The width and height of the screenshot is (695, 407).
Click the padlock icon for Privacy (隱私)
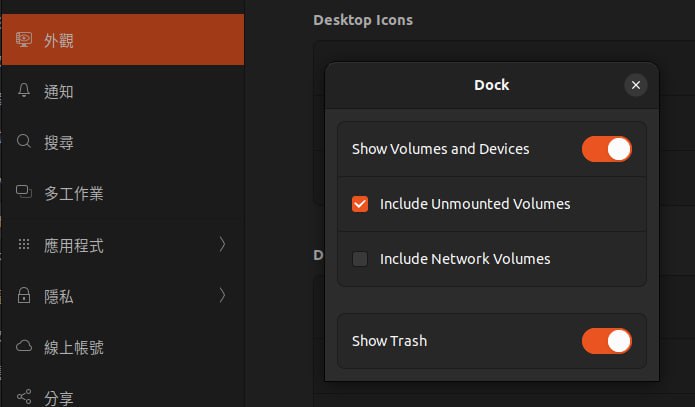(24, 296)
